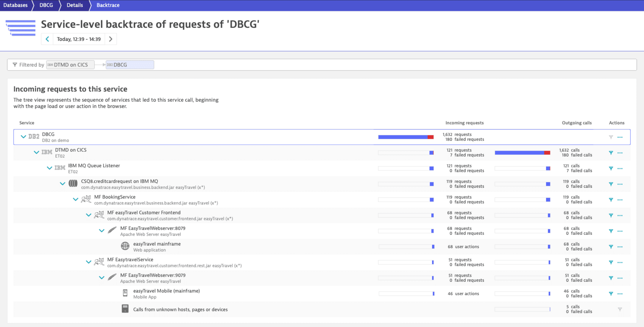Click filter icon in MF EasytravelService row
The image size is (644, 327).
(611, 262)
